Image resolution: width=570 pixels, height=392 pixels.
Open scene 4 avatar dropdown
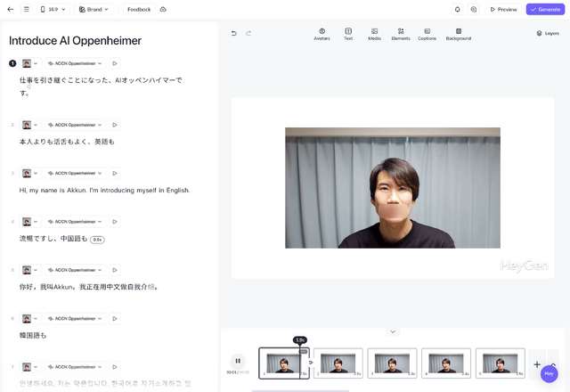[30, 222]
